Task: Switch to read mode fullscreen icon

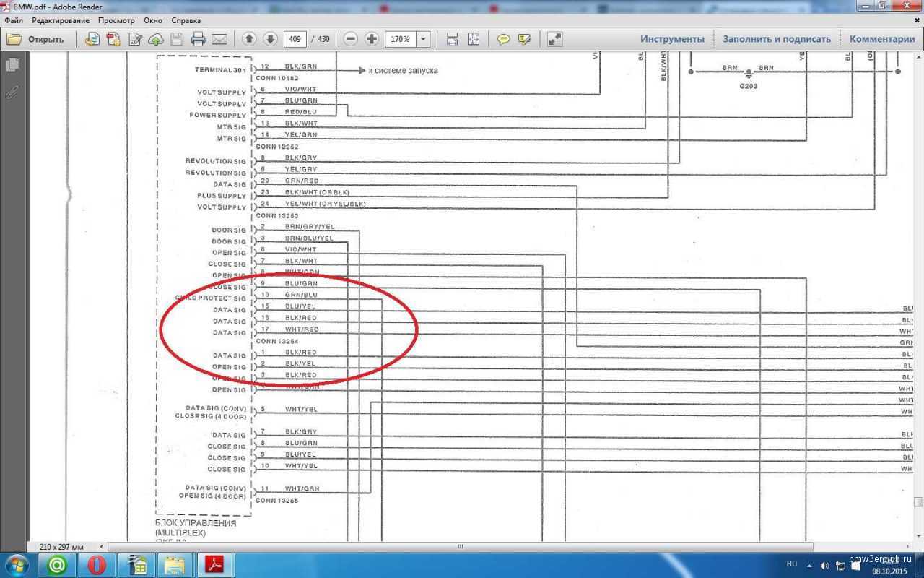Action: [554, 39]
